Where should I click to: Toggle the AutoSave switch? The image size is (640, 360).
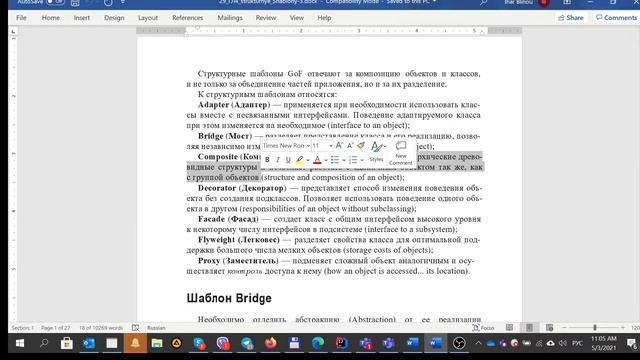point(55,2)
